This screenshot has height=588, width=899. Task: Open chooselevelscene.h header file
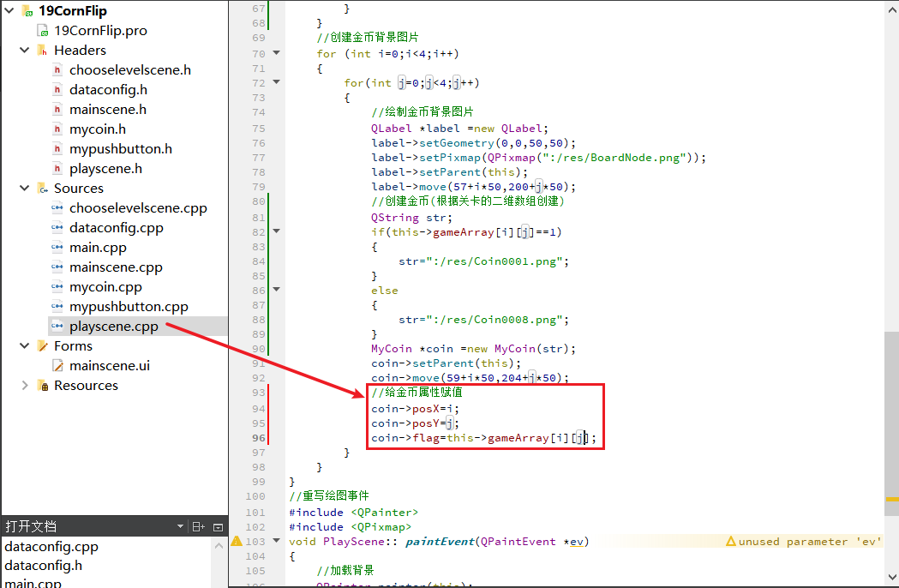pyautogui.click(x=130, y=70)
